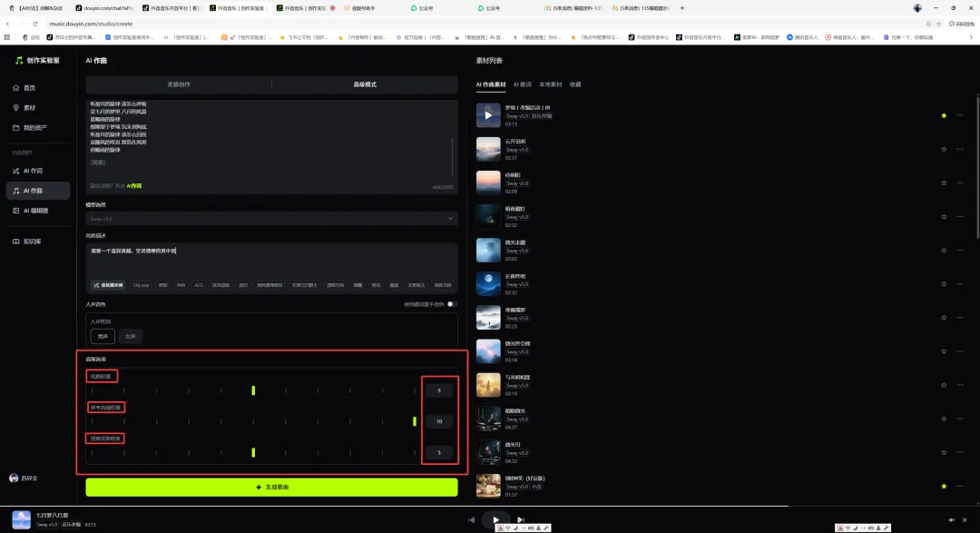Click the materials list scrollbar
Screen dimensions: 980x533
(x=977, y=166)
